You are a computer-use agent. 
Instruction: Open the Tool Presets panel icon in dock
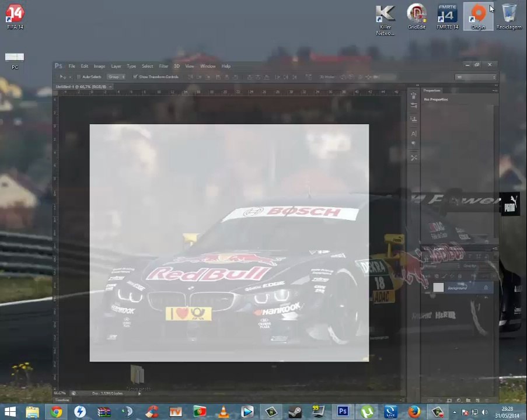click(414, 157)
